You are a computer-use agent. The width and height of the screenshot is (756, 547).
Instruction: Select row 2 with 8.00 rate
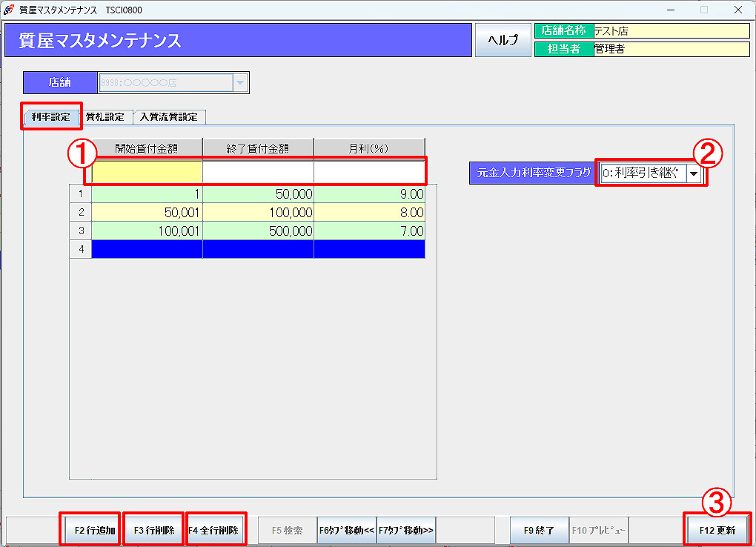[258, 213]
